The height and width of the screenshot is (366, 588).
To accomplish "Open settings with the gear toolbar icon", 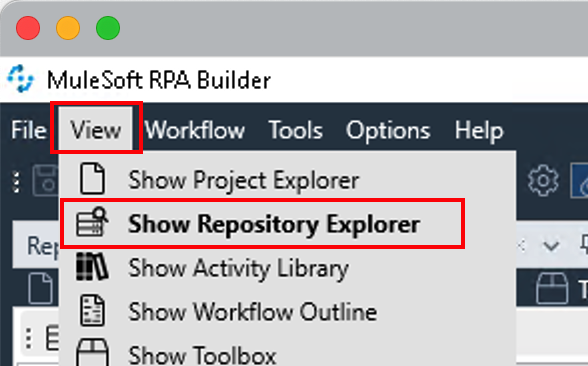I will [543, 180].
